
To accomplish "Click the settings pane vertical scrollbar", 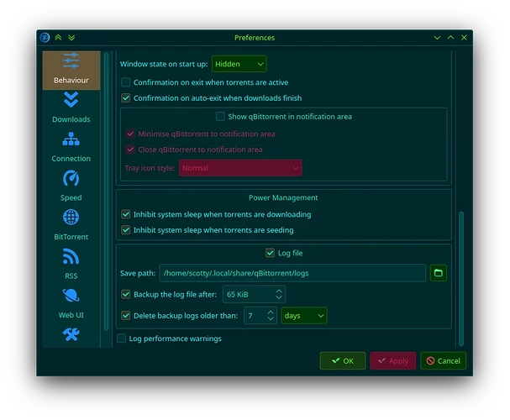I will click(461, 279).
